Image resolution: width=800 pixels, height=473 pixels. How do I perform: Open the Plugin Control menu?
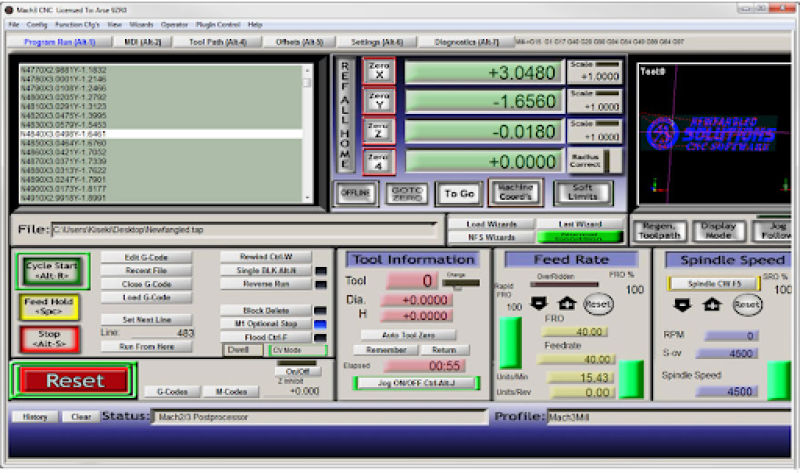coord(216,23)
